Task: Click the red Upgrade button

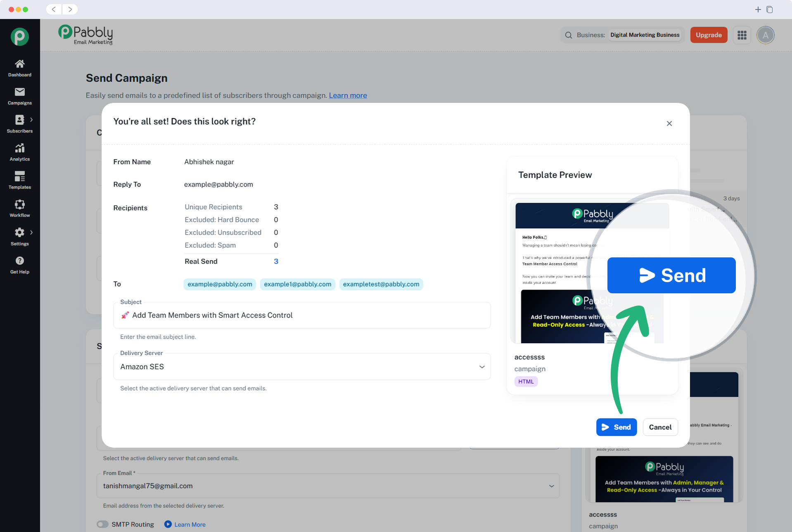Action: coord(709,35)
